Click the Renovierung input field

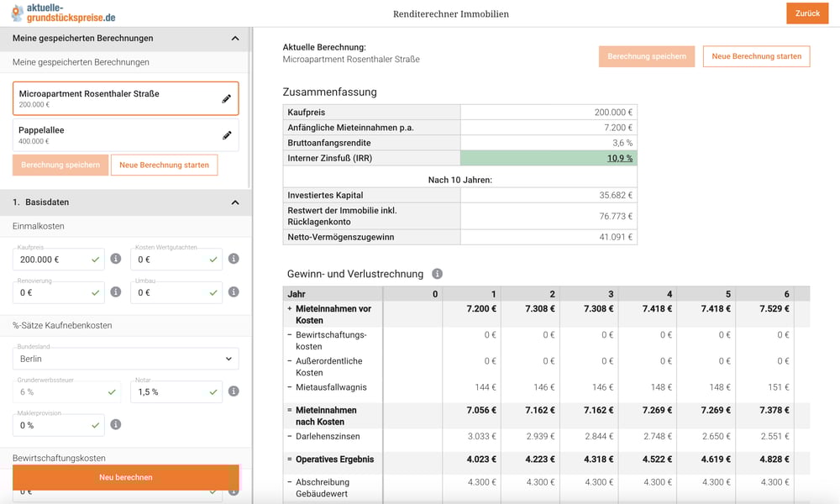click(59, 293)
